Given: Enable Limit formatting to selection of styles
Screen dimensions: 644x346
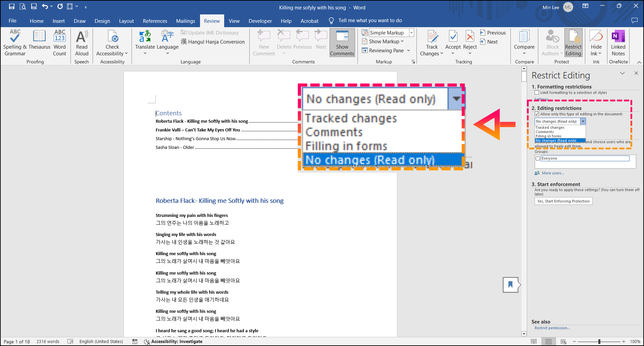Looking at the screenshot, I should pos(537,93).
